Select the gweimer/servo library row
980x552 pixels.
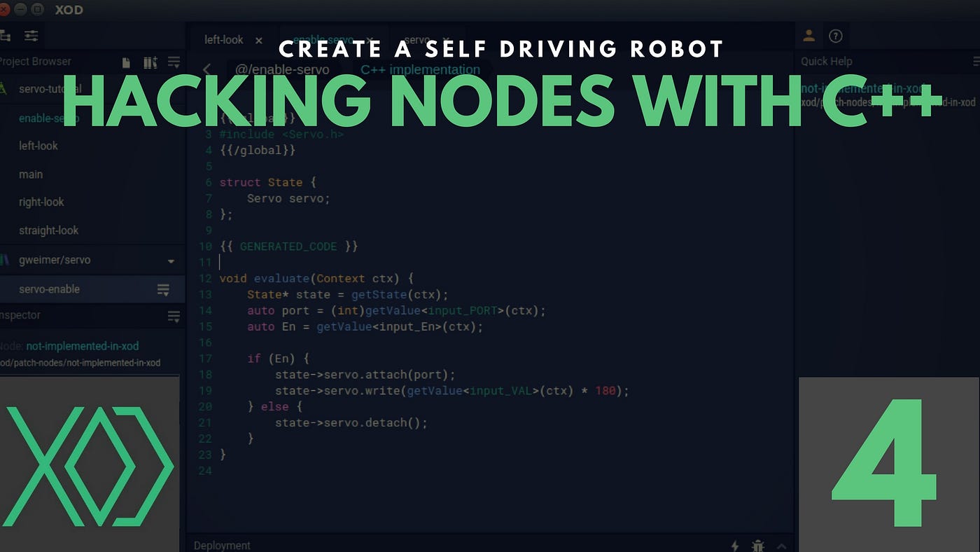pyautogui.click(x=91, y=260)
